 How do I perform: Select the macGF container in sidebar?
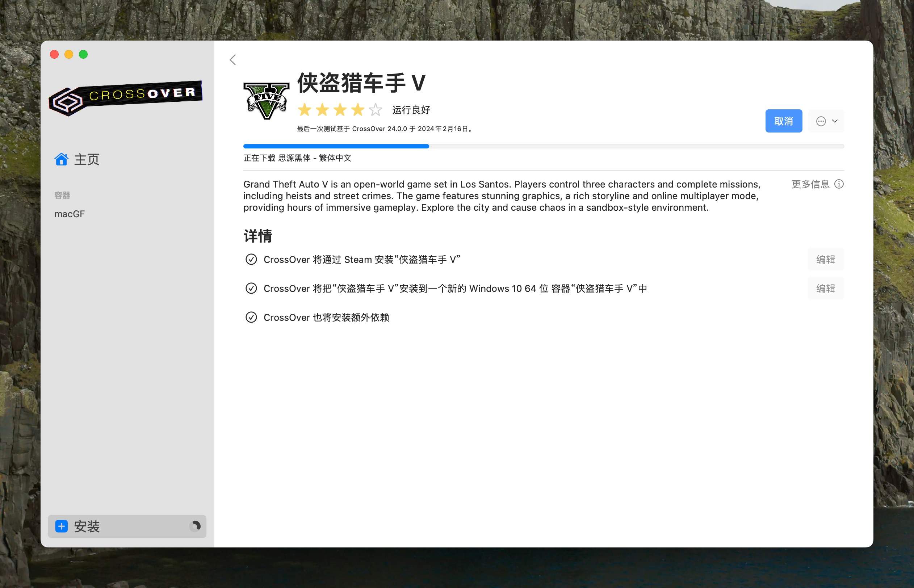pyautogui.click(x=70, y=214)
